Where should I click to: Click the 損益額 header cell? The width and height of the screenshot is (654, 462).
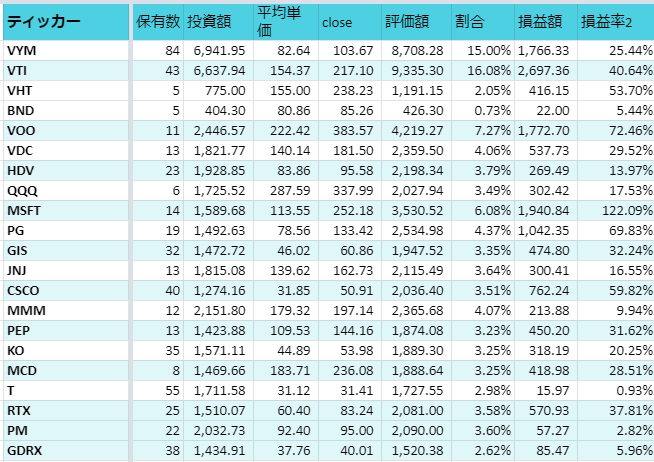pos(546,22)
